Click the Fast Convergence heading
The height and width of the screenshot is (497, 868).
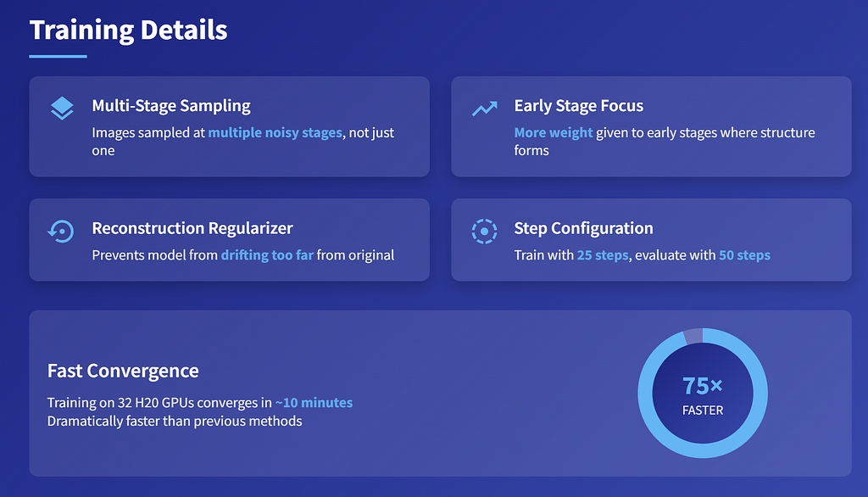pos(123,371)
